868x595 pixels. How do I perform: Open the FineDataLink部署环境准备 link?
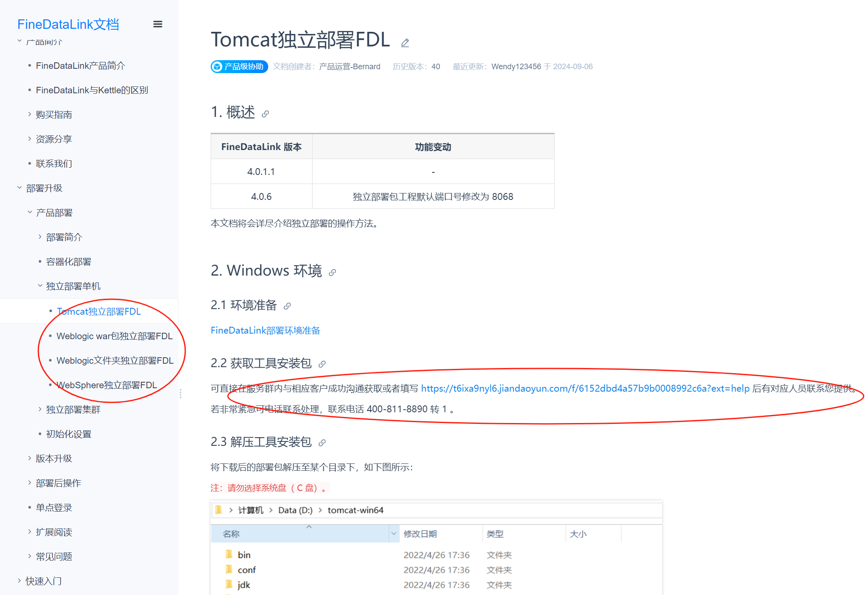pyautogui.click(x=265, y=330)
